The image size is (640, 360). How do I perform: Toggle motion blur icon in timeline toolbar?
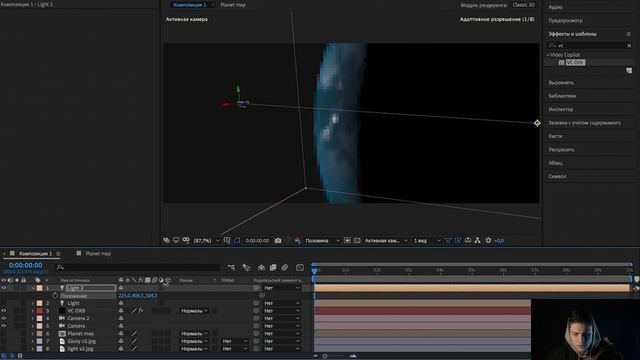click(285, 268)
